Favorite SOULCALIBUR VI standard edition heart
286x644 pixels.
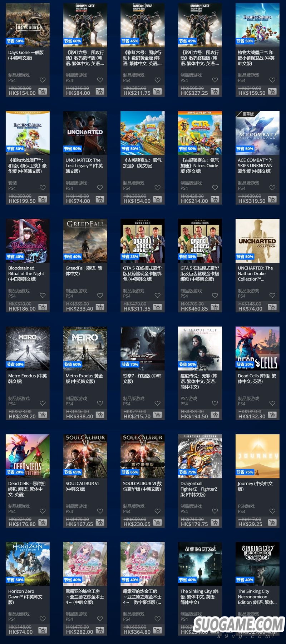[x=100, y=511]
